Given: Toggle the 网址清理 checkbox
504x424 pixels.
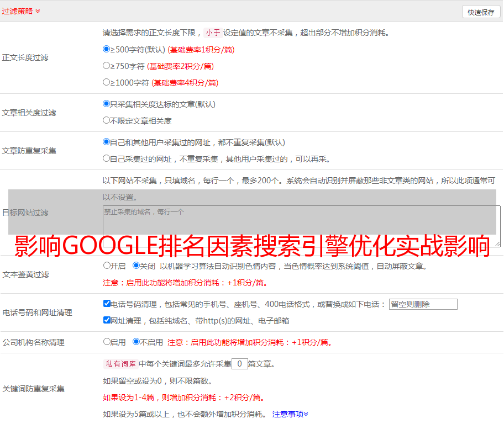Looking at the screenshot, I should coord(107,320).
